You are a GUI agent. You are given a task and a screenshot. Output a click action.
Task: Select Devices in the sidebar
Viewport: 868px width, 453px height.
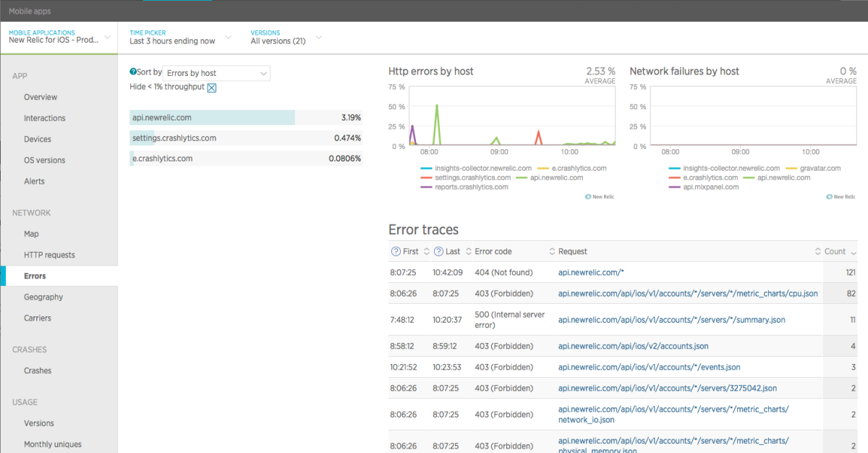[38, 139]
